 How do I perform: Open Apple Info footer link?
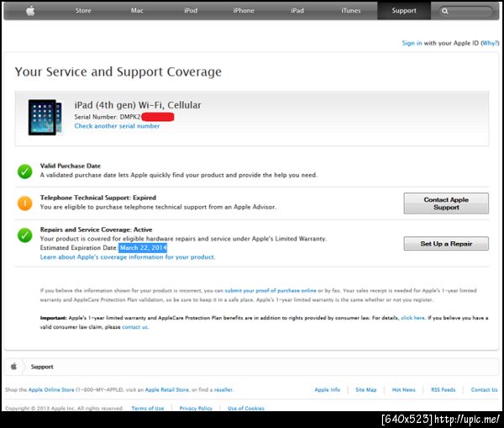pyautogui.click(x=328, y=389)
